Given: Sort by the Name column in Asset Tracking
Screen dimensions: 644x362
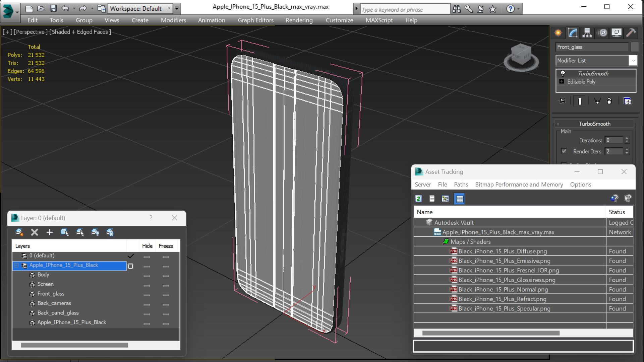Looking at the screenshot, I should pyautogui.click(x=510, y=212).
